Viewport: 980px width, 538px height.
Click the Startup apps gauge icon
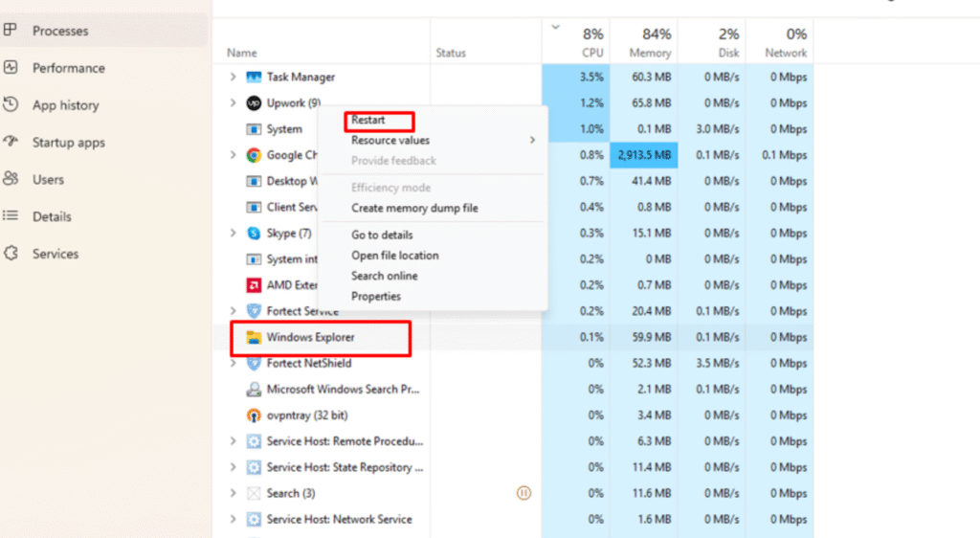[x=10, y=142]
